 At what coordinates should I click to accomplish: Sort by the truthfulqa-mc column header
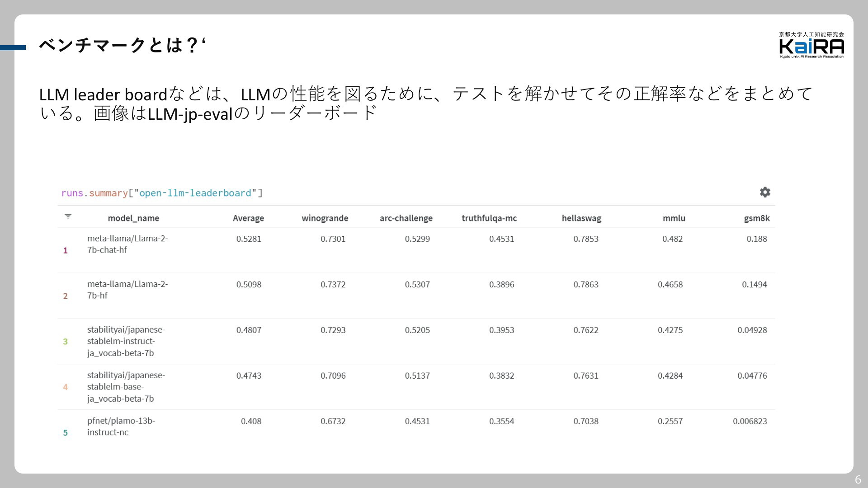(x=489, y=218)
